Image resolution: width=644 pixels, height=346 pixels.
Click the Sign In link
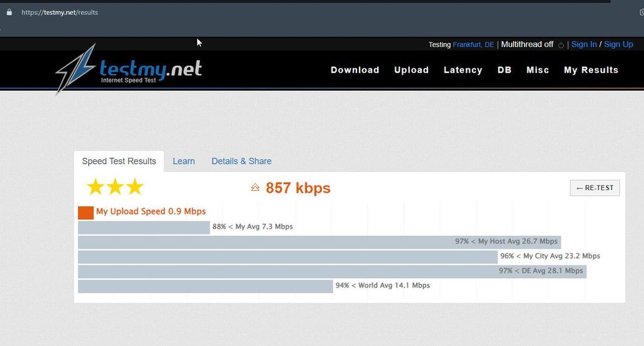pos(583,44)
